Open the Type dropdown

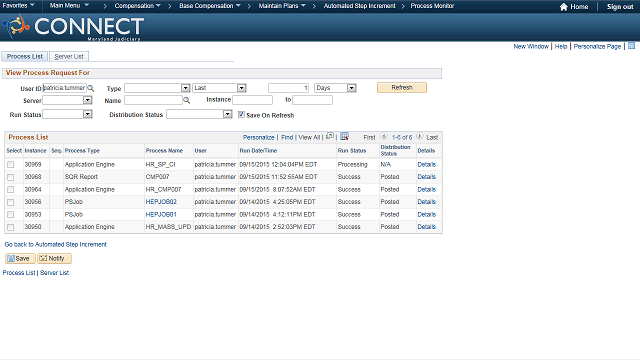[x=186, y=88]
